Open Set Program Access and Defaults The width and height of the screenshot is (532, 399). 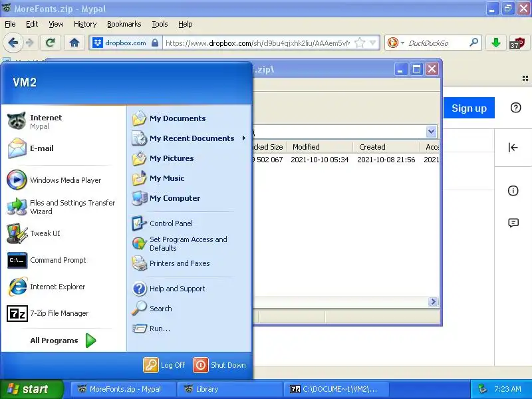[x=190, y=243]
